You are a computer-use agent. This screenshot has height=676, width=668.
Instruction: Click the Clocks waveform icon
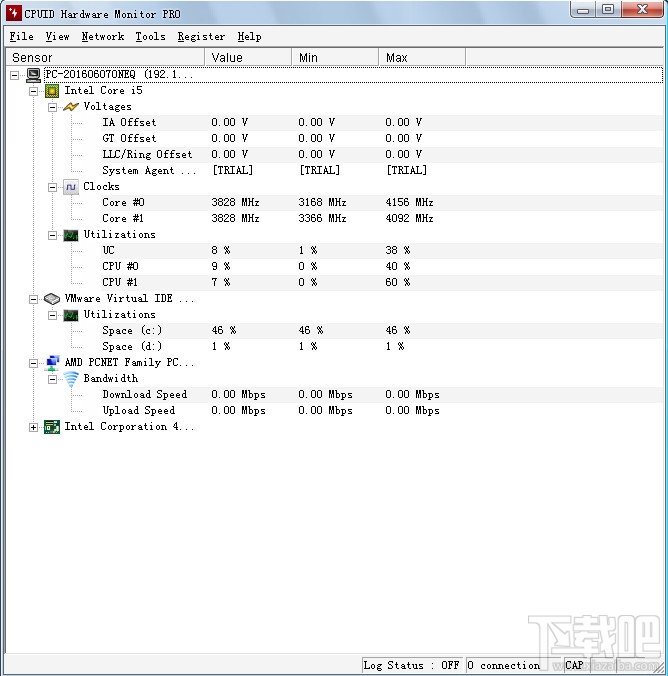(x=71, y=187)
